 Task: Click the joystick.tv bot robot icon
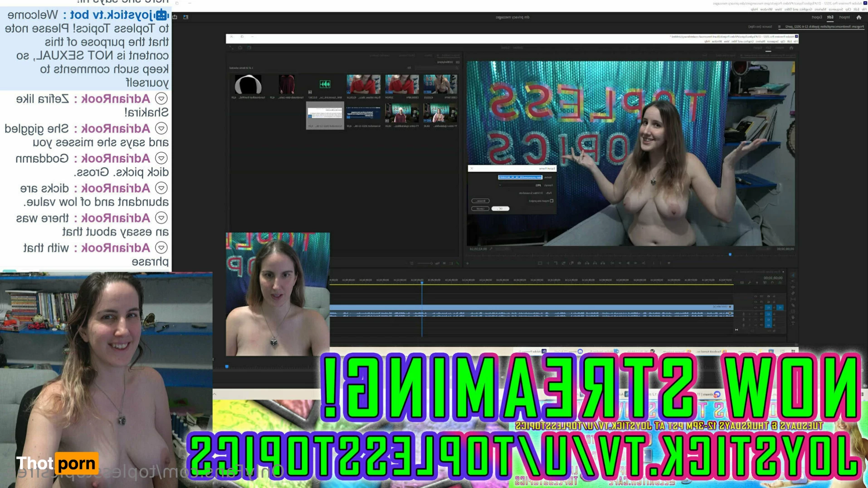point(162,15)
